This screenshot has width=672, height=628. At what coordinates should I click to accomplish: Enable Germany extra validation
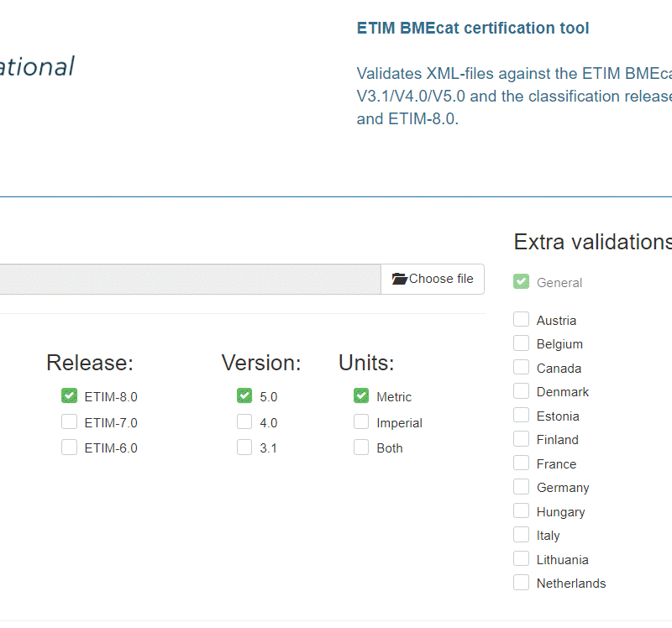tap(522, 487)
